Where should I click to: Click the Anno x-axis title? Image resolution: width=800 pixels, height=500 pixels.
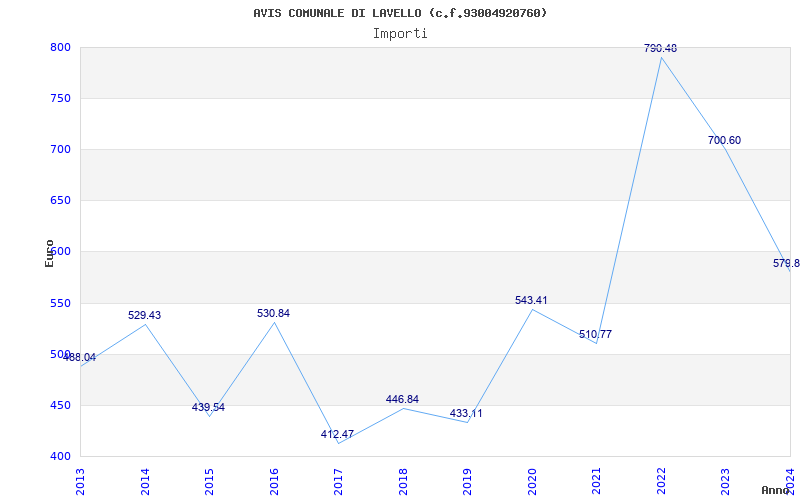pos(774,490)
